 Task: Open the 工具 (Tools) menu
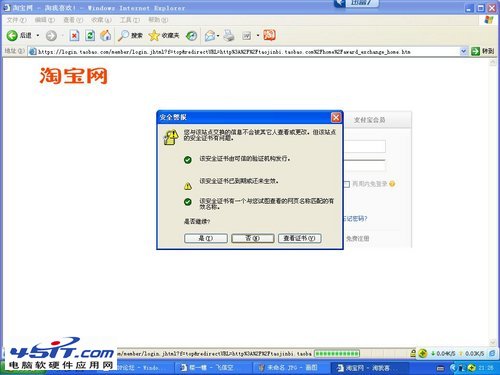pyautogui.click(x=130, y=20)
